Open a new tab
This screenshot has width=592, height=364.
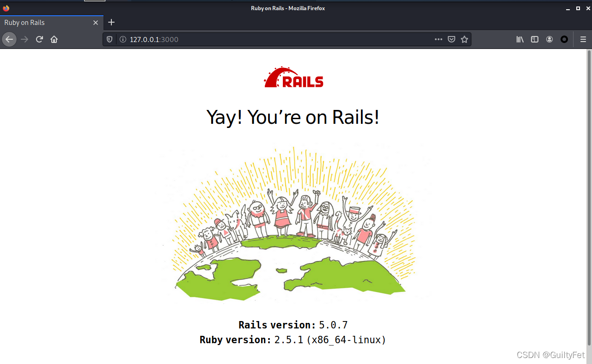point(111,22)
